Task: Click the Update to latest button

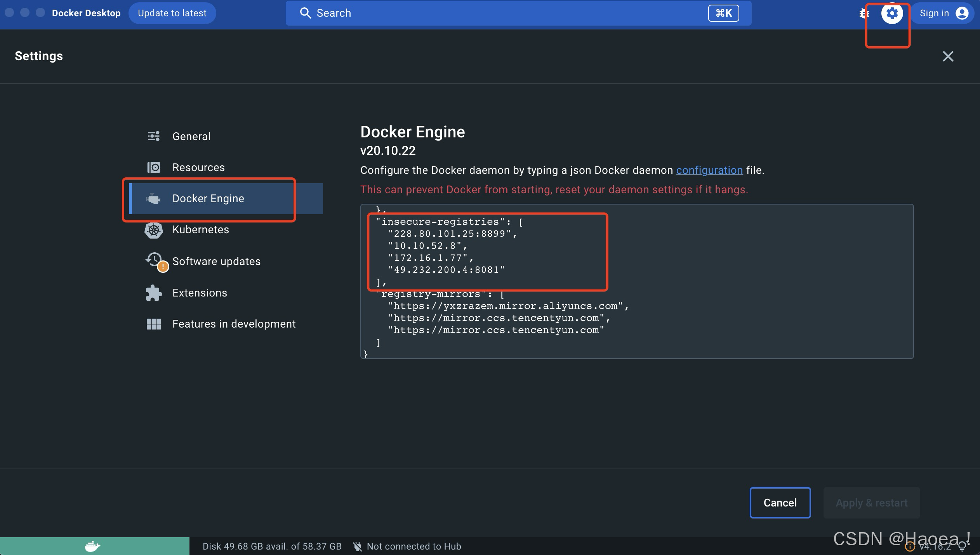Action: 172,13
